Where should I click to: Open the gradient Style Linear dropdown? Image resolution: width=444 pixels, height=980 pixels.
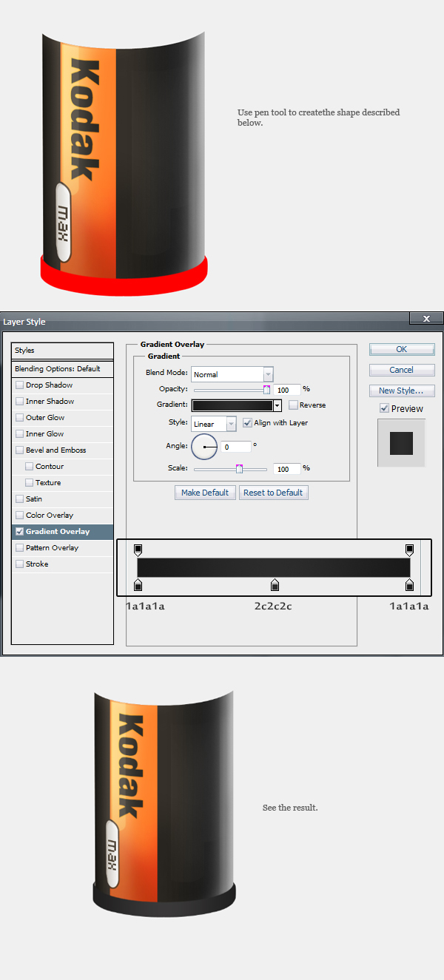tap(231, 424)
